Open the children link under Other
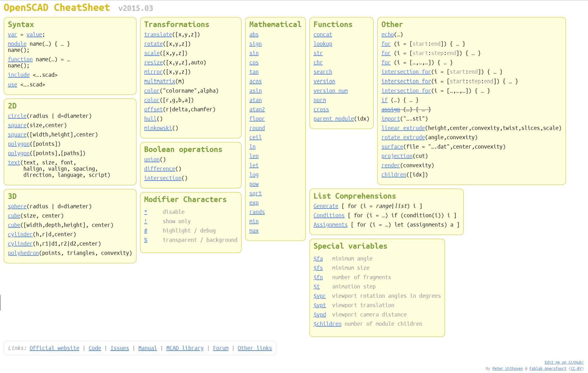The width and height of the screenshot is (588, 373). pyautogui.click(x=394, y=175)
